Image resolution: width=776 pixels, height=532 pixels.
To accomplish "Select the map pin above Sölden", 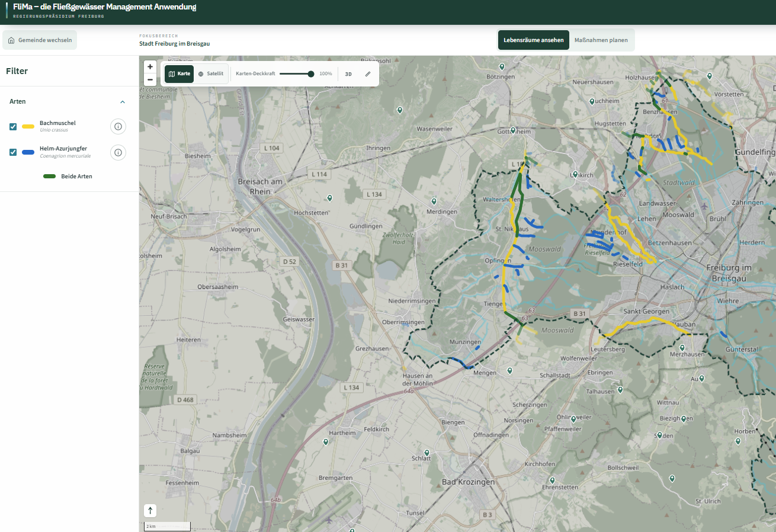I will (x=659, y=435).
